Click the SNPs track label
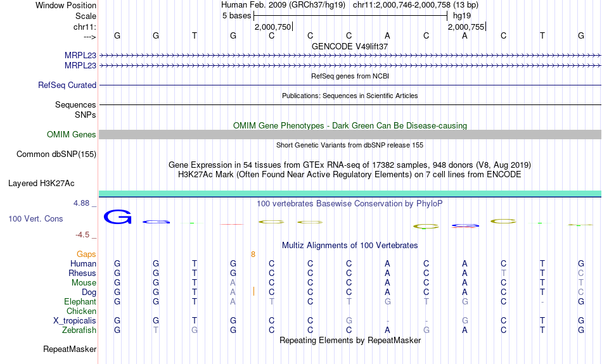602x364 pixels. point(86,115)
